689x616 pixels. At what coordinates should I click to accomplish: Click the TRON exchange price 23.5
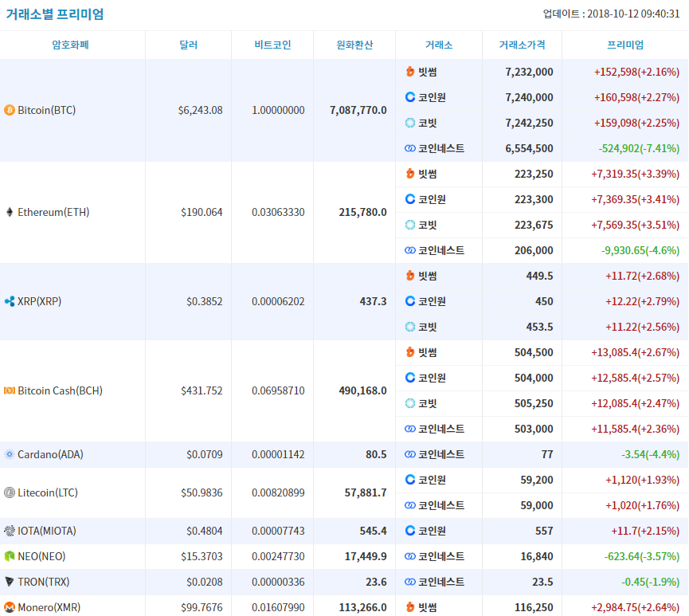coord(542,582)
